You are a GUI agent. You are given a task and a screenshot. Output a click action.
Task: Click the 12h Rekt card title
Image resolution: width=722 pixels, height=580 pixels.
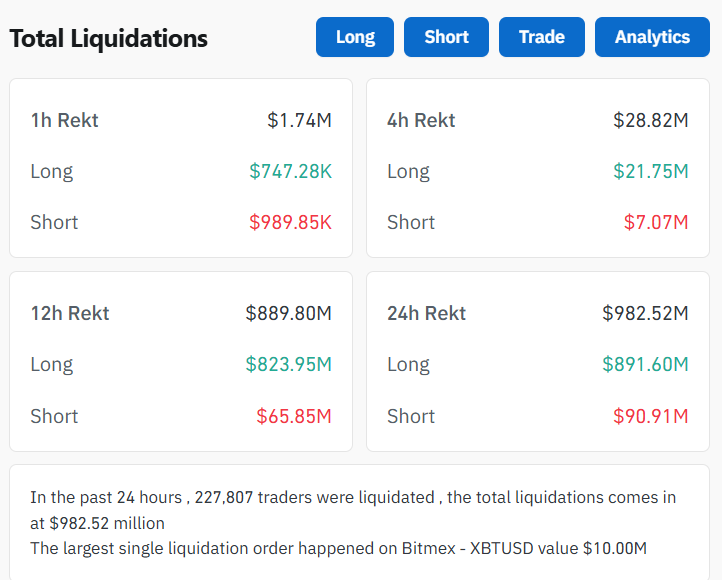70,313
